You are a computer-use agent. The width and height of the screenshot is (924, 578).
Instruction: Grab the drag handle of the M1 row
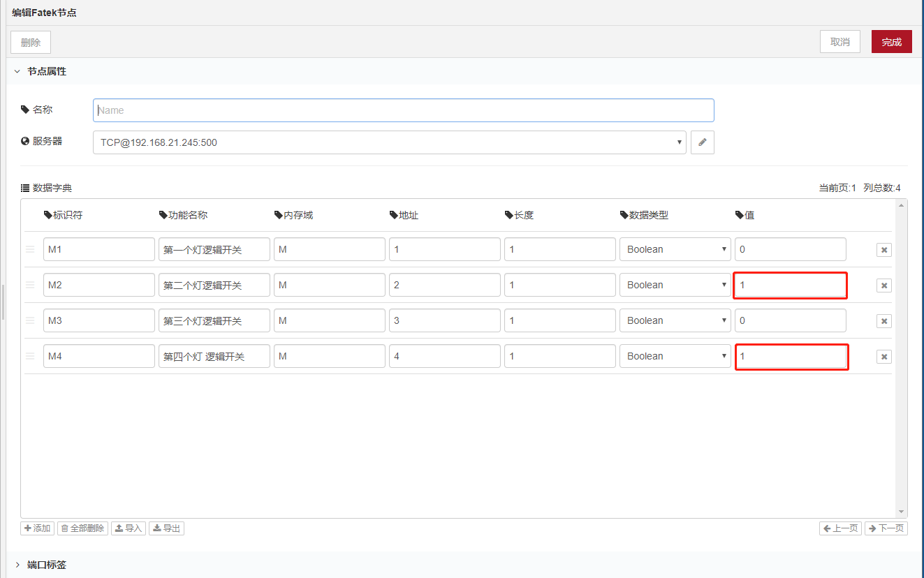[x=30, y=249]
